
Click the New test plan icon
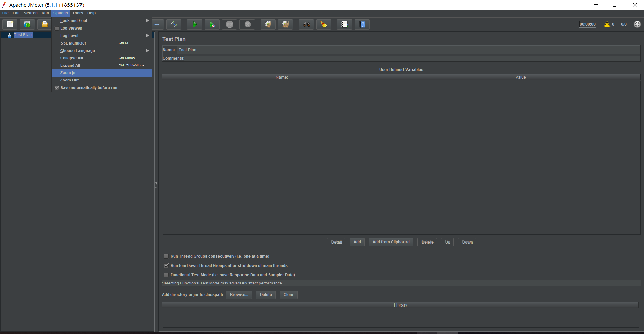coord(10,24)
